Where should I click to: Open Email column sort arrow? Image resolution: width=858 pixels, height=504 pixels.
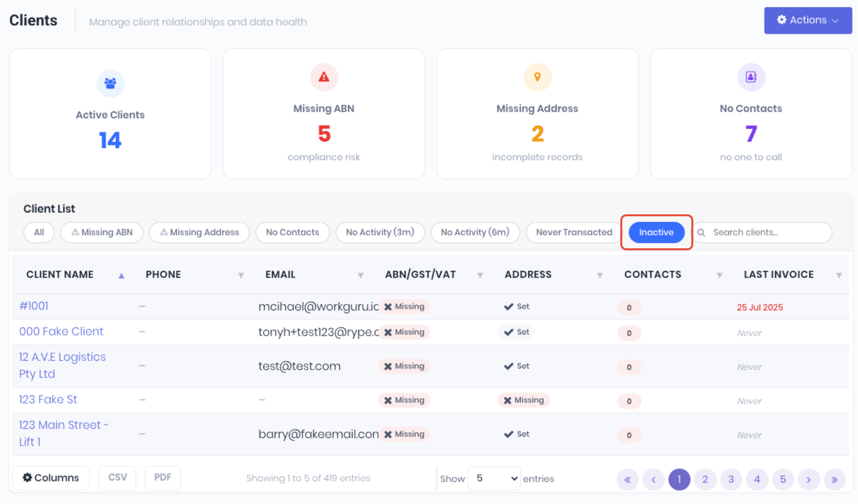pyautogui.click(x=360, y=275)
